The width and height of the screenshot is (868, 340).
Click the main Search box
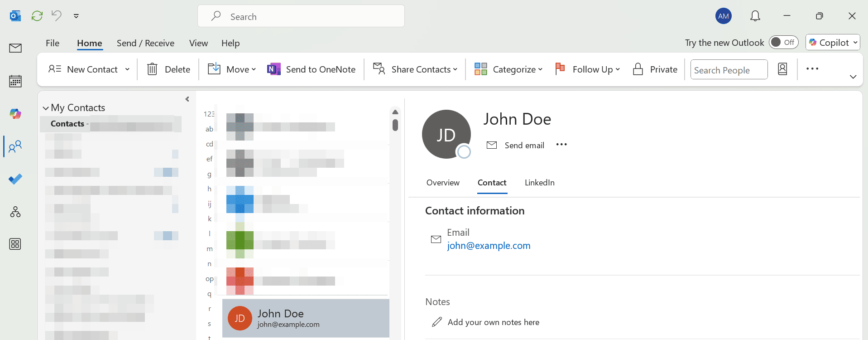click(301, 16)
